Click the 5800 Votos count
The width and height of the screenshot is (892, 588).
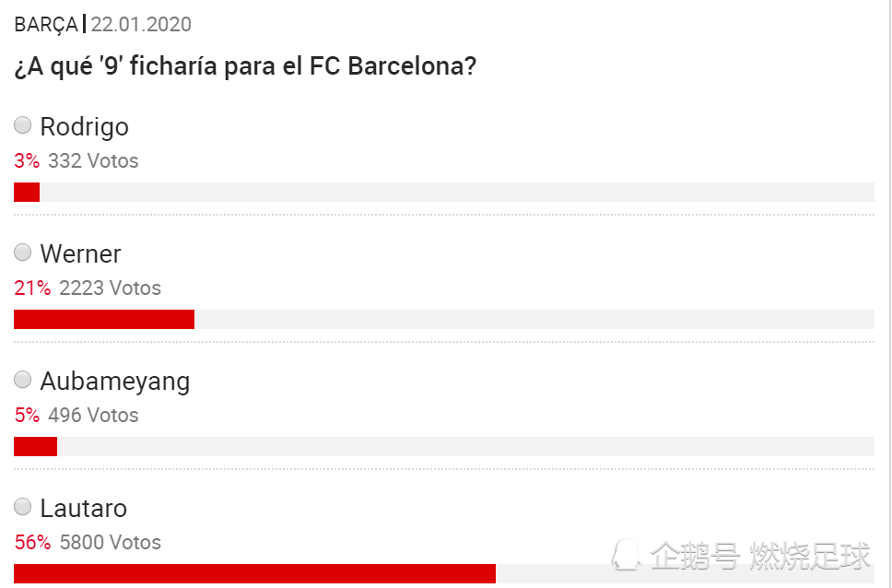[111, 543]
